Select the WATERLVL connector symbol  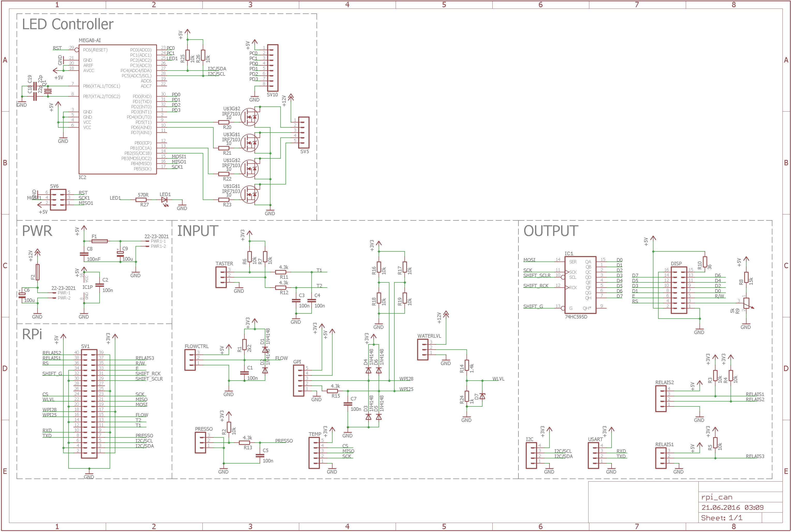tap(423, 350)
